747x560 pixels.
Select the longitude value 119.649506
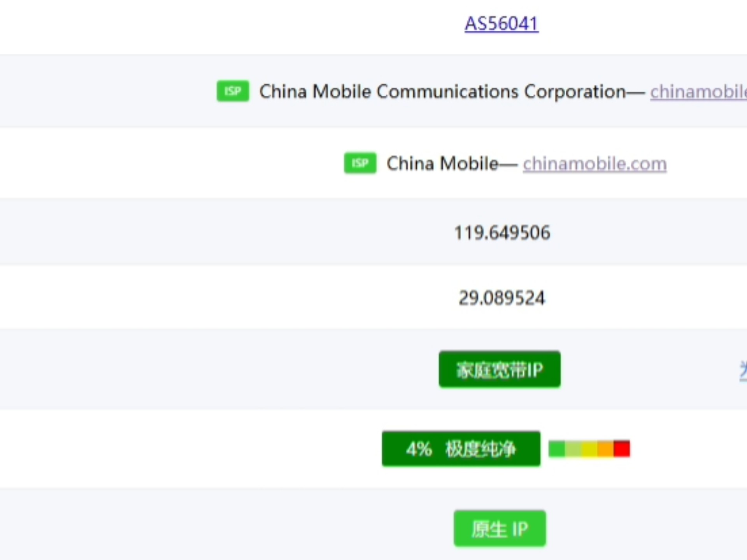pyautogui.click(x=502, y=232)
